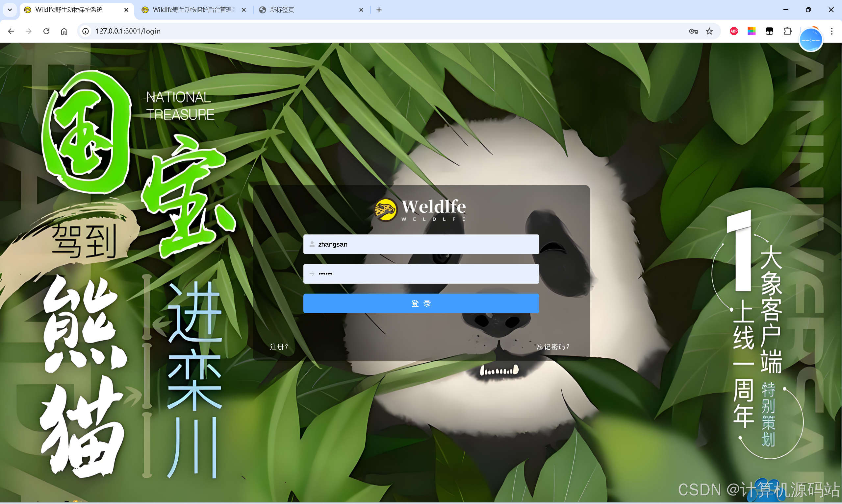Restore down the browser window
Viewport: 842px width, 504px height.
pos(808,10)
